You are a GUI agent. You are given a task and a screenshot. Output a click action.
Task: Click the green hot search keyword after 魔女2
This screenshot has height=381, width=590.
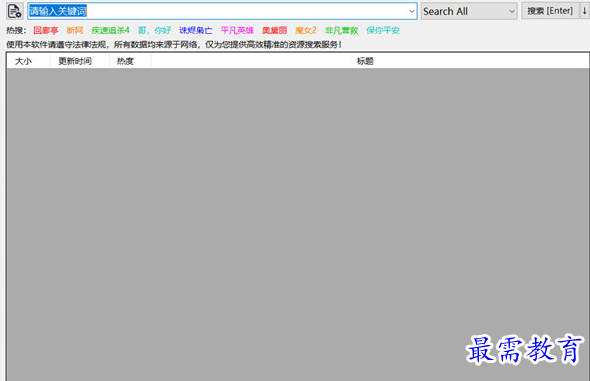coord(341,30)
